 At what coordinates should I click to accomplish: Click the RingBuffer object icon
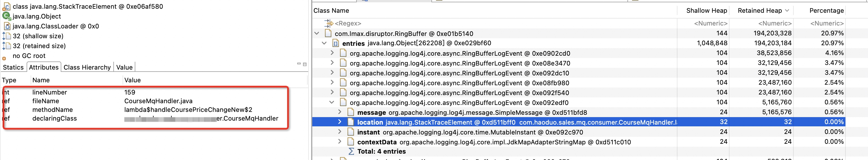[328, 33]
